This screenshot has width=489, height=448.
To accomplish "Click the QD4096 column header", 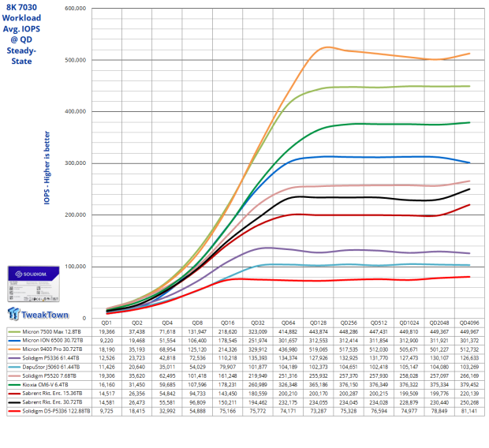I will [x=469, y=323].
